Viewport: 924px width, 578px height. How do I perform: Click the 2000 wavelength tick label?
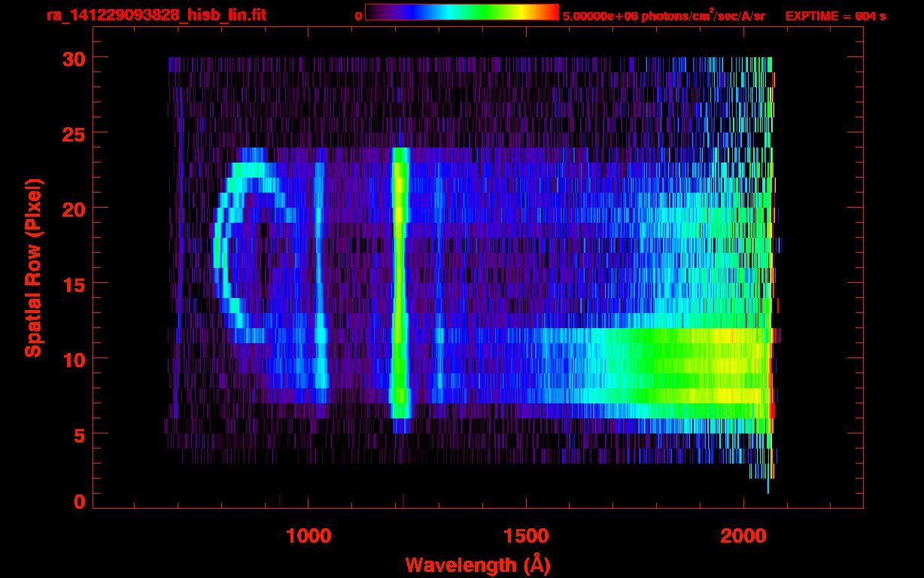click(x=743, y=535)
